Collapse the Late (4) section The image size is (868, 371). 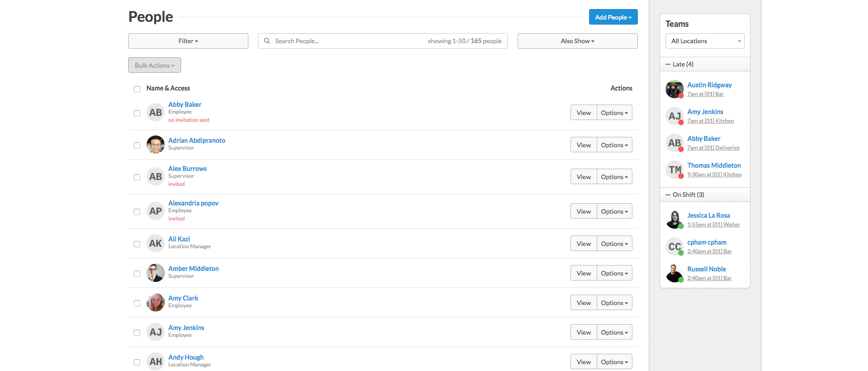668,64
